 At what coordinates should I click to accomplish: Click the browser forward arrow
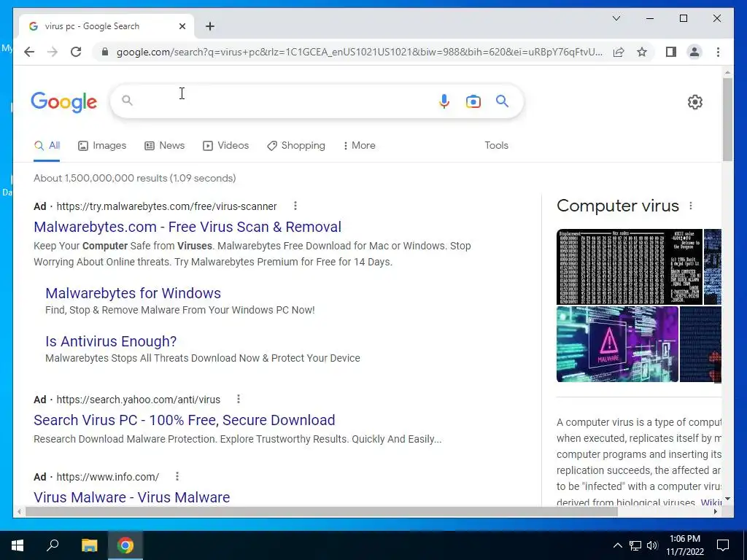(x=53, y=52)
